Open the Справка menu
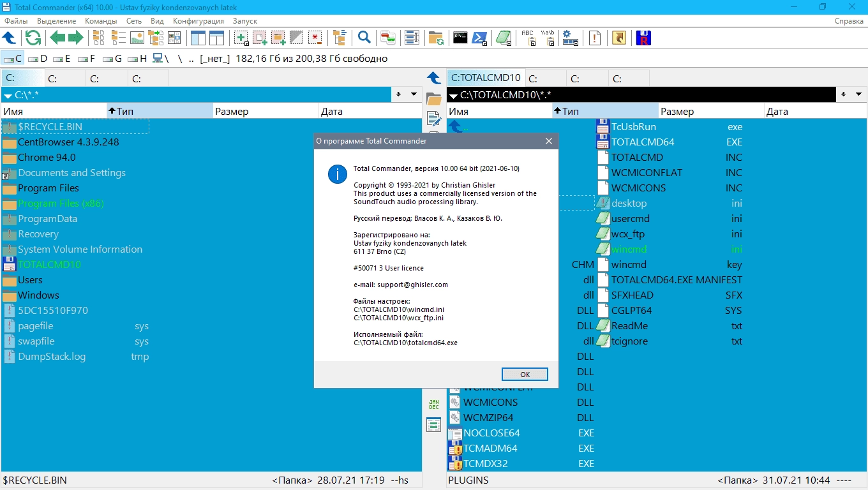Image resolution: width=868 pixels, height=490 pixels. click(x=849, y=21)
